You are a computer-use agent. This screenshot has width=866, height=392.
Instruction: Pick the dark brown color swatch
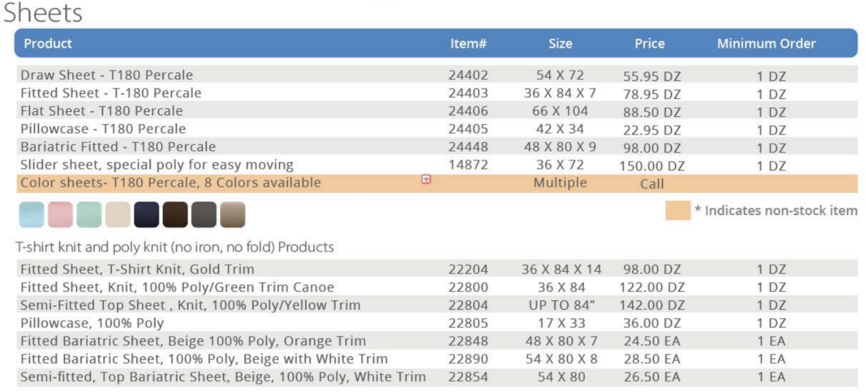[175, 215]
